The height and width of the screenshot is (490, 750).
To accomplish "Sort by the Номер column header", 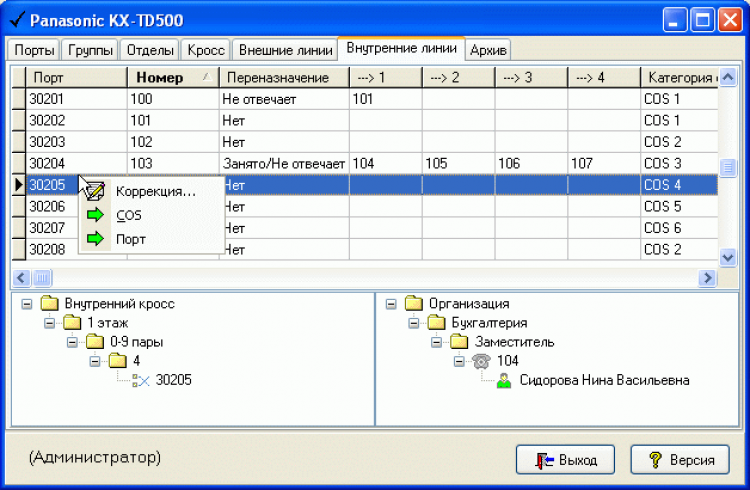I will [173, 78].
